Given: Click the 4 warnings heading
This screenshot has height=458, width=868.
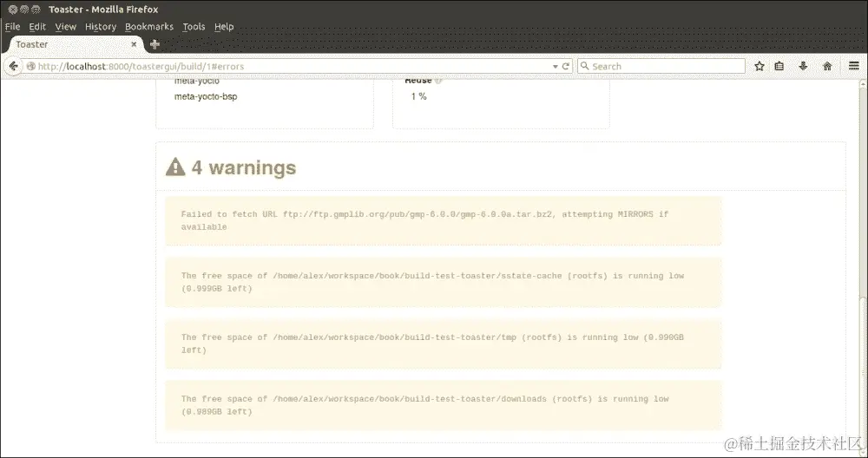Looking at the screenshot, I should click(x=244, y=167).
